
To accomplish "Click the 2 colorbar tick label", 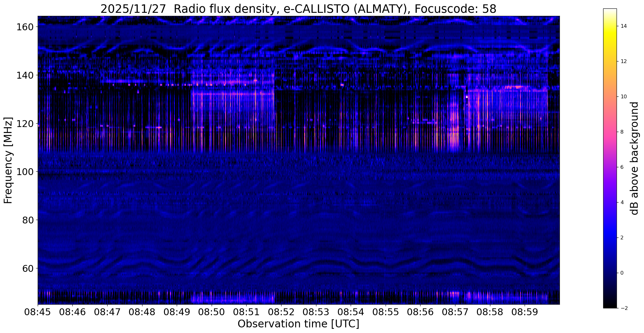I will click(x=622, y=238).
